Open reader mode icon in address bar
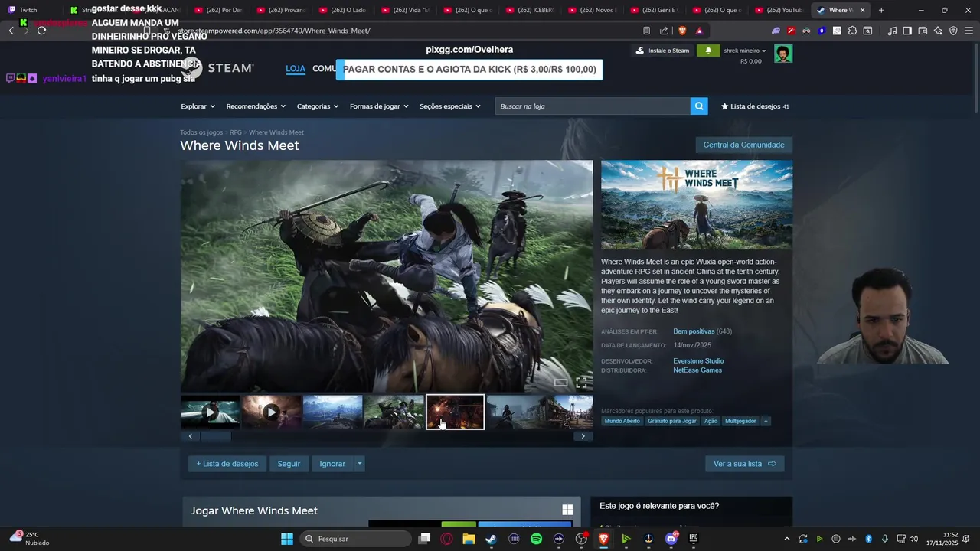 click(x=646, y=31)
